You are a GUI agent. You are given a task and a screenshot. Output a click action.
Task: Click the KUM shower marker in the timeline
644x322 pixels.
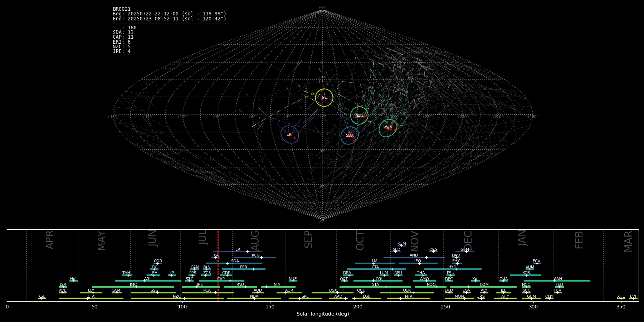coord(402,246)
